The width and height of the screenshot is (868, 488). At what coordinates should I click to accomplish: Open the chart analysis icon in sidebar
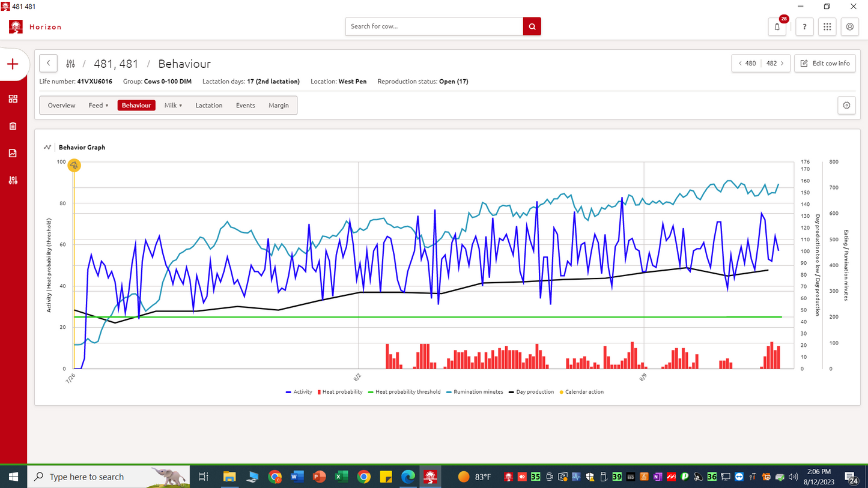pyautogui.click(x=13, y=153)
